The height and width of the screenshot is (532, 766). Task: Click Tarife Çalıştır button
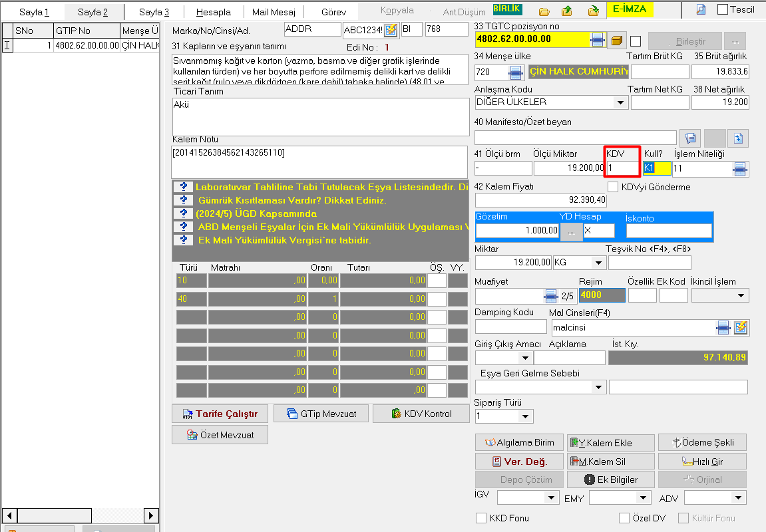[x=220, y=414]
